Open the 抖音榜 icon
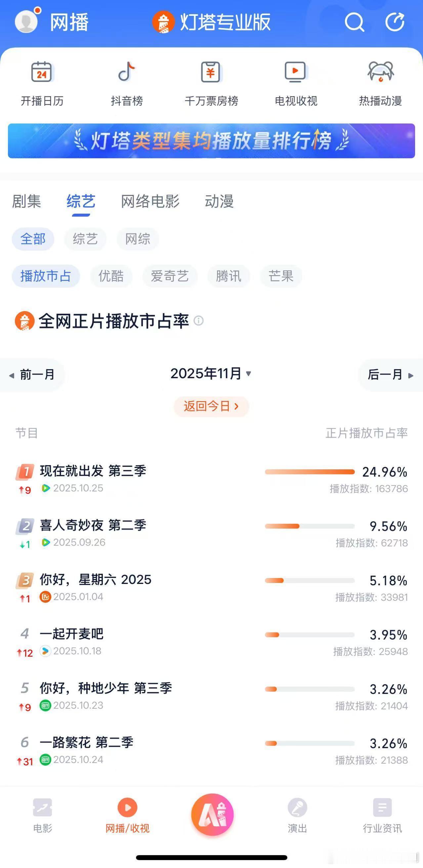 (x=127, y=72)
